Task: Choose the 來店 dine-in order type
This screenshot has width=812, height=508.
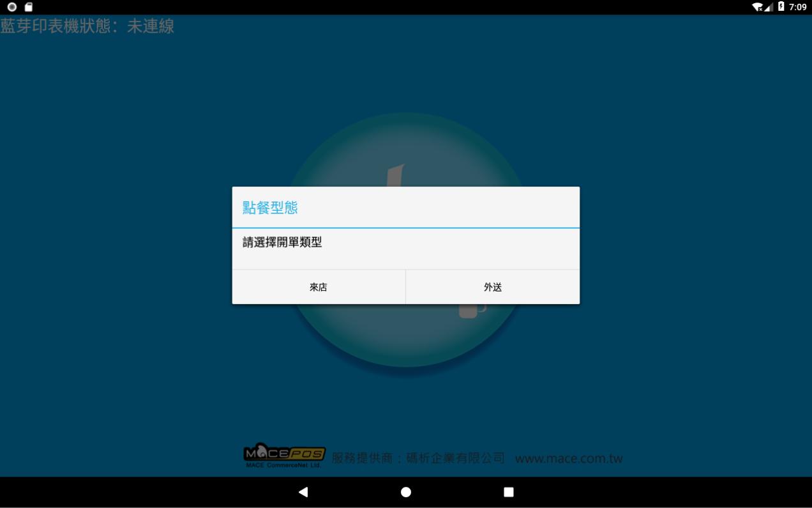Action: coord(319,287)
